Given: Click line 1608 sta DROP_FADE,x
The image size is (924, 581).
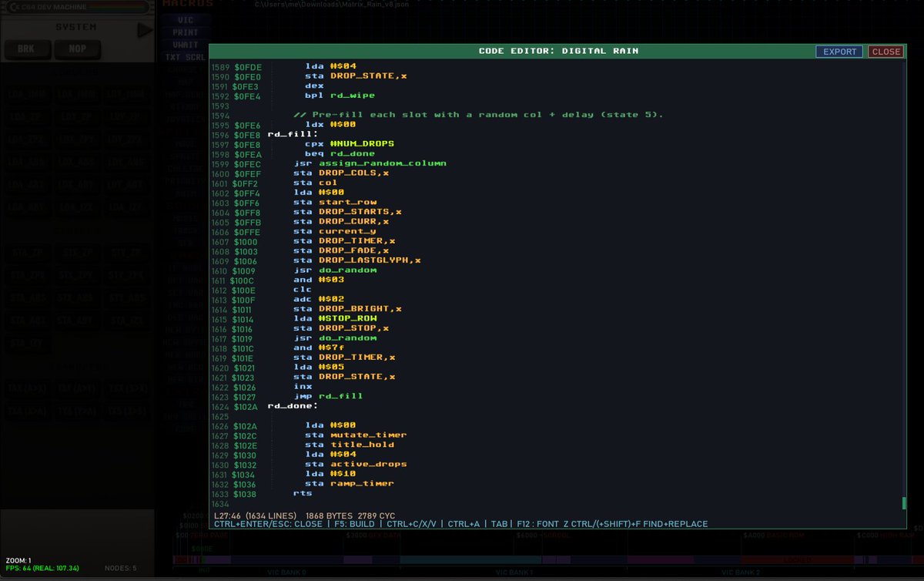Looking at the screenshot, I should (341, 250).
